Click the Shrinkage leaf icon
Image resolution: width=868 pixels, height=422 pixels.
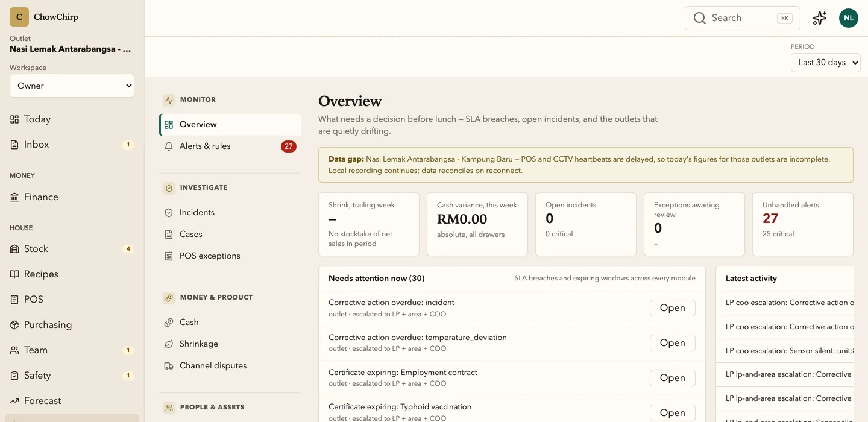click(x=169, y=344)
